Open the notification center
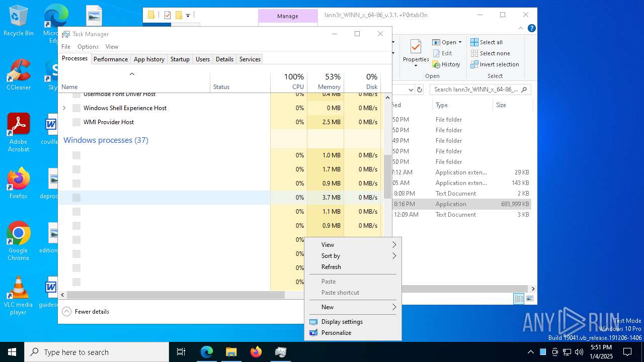Screen dimensions: 644x362 click(627, 352)
